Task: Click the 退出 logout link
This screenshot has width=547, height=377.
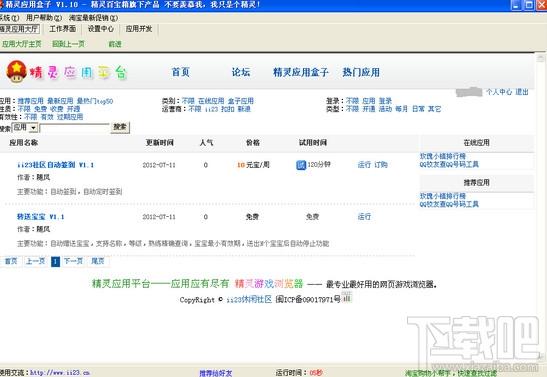Action: click(522, 92)
